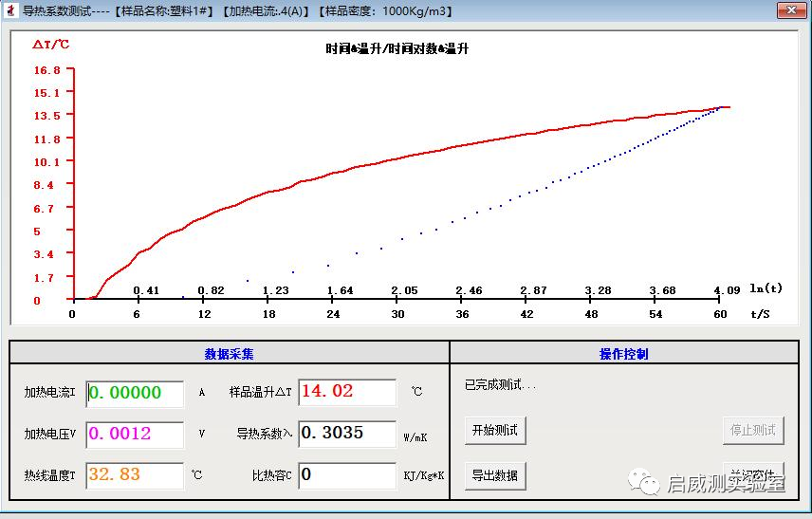Click the 加热电压V value field
Viewport: 812px width, 519px height.
135,434
